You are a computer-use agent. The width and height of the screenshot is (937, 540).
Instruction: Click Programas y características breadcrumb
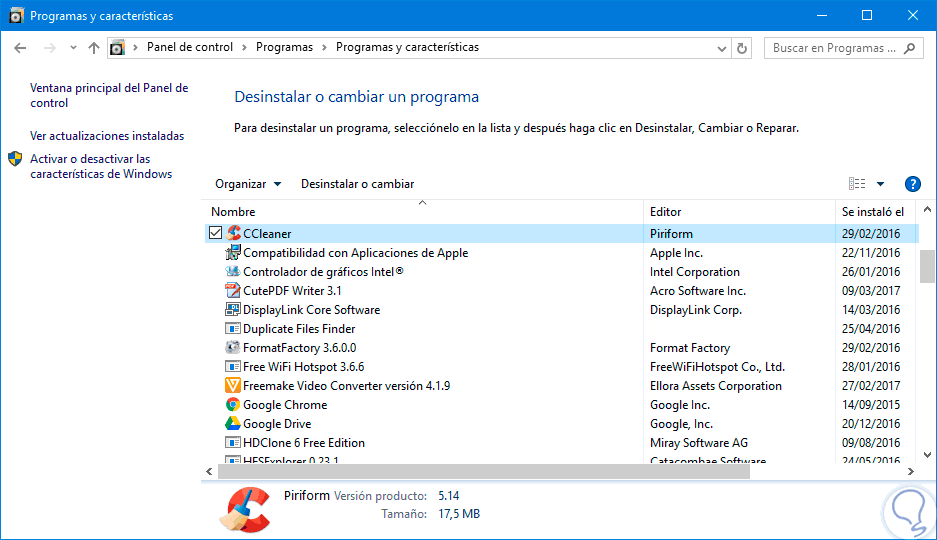[x=408, y=47]
